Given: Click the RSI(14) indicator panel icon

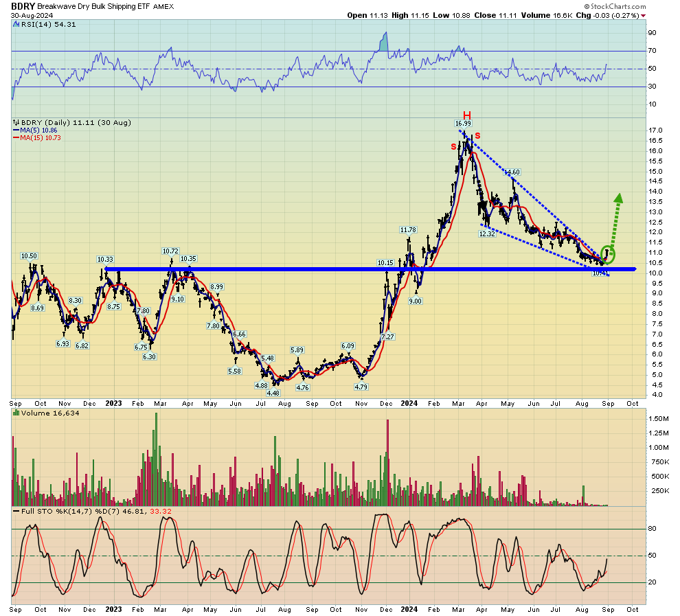Looking at the screenshot, I should 16,25.
